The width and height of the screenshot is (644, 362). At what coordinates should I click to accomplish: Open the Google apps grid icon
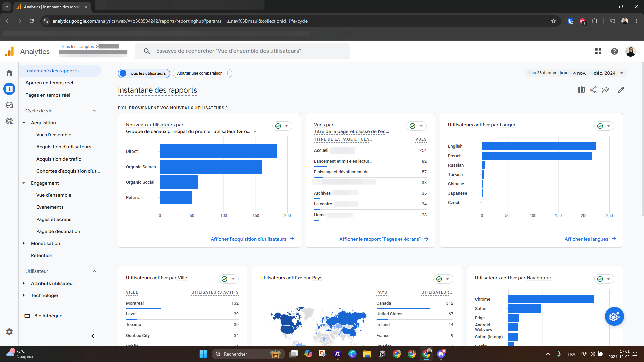point(598,51)
